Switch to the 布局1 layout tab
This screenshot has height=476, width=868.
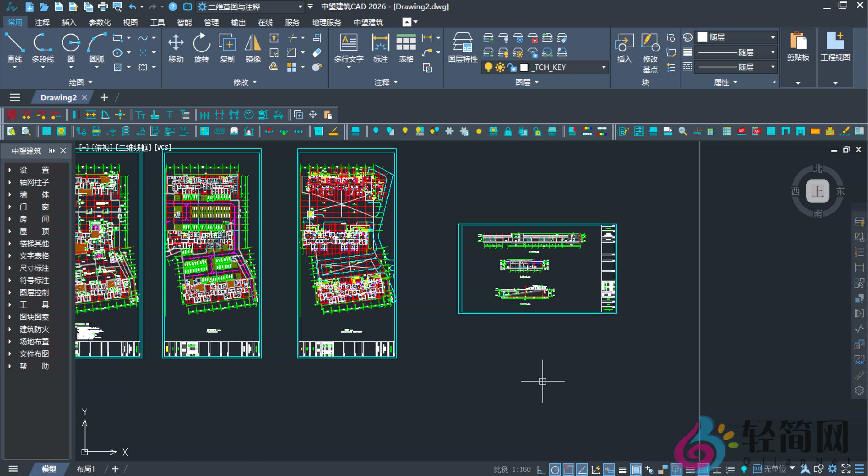pos(86,469)
